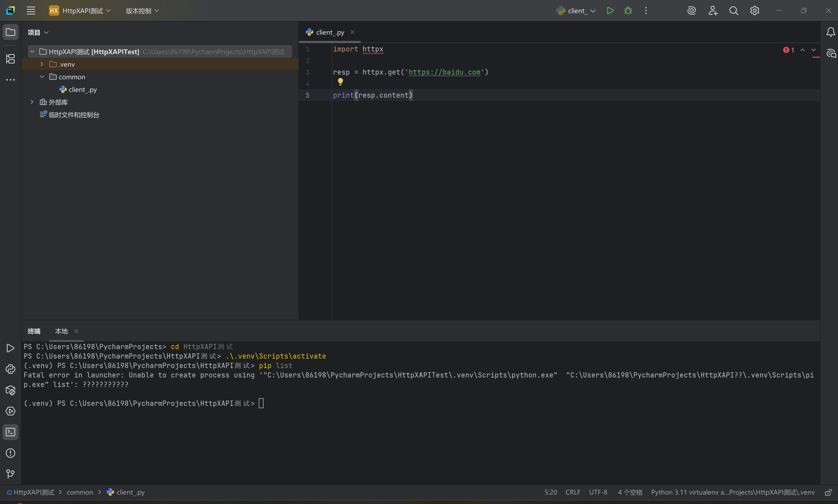Open the Python Packages tool window
This screenshot has height=504, width=838.
coord(11,390)
